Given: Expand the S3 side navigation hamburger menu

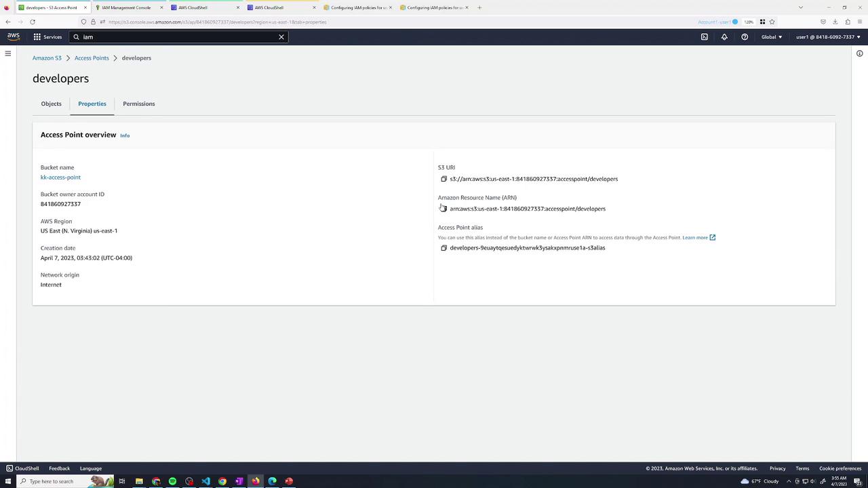Looking at the screenshot, I should point(8,54).
